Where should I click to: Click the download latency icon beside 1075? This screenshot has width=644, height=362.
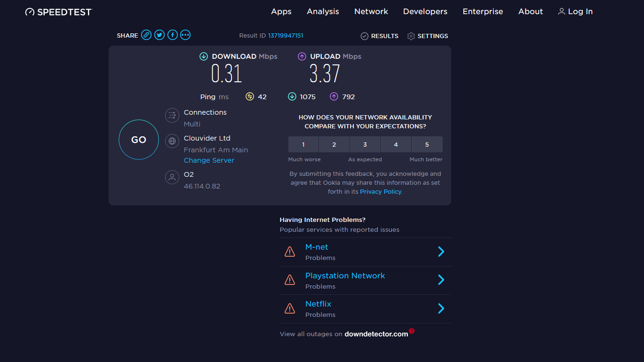[x=292, y=96]
